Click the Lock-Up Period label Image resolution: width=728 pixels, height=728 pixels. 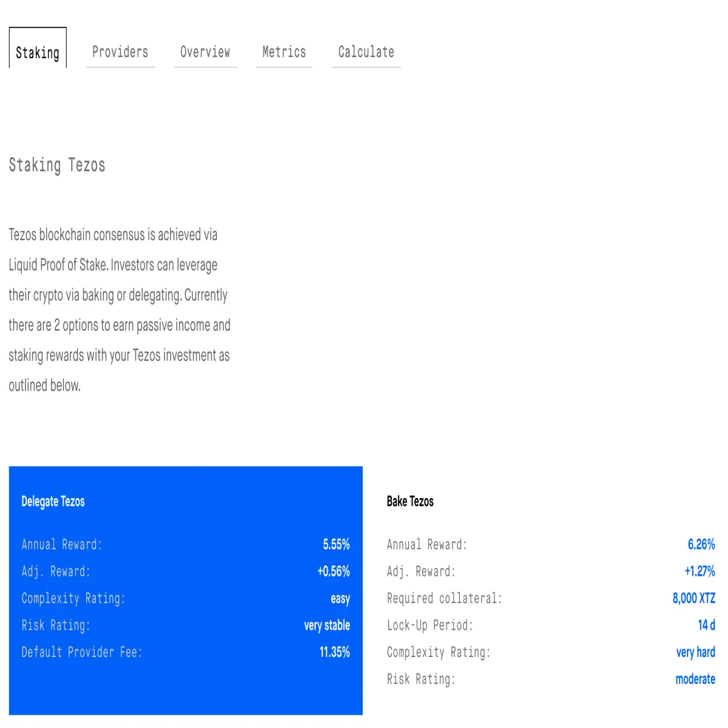coord(430,625)
